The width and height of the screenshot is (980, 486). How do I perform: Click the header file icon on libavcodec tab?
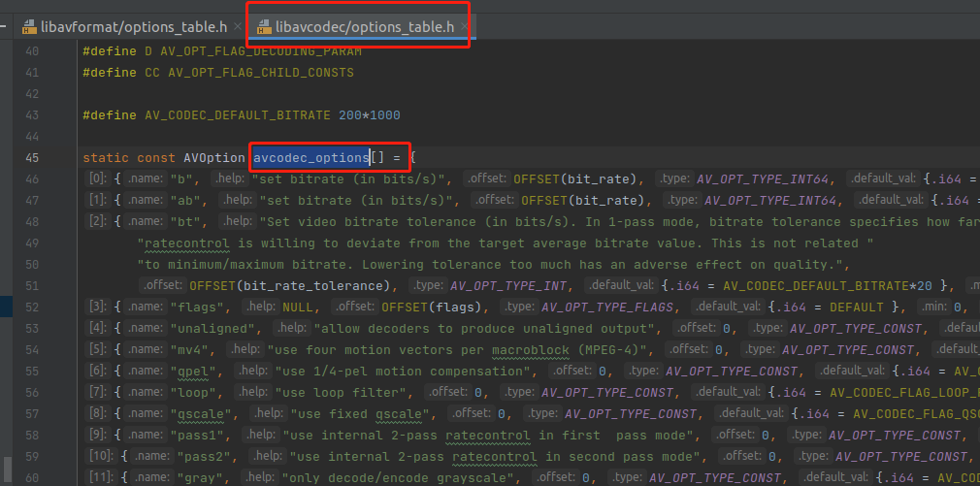pyautogui.click(x=263, y=27)
